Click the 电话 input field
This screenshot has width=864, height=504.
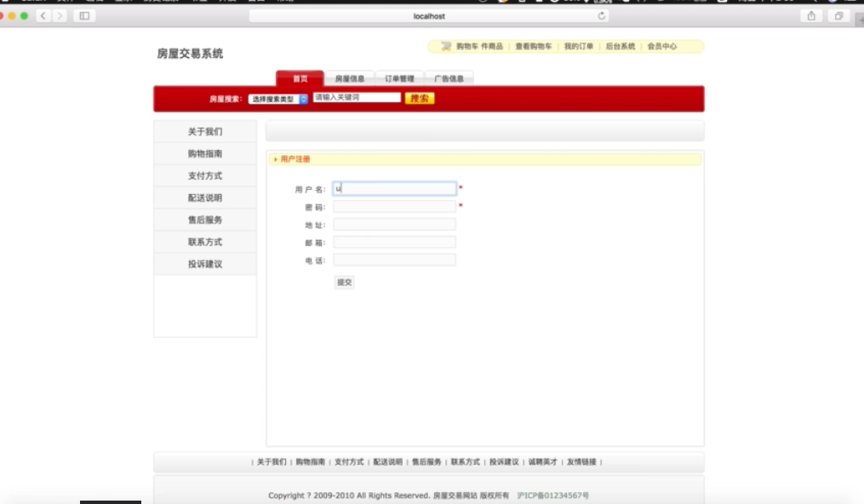point(394,260)
